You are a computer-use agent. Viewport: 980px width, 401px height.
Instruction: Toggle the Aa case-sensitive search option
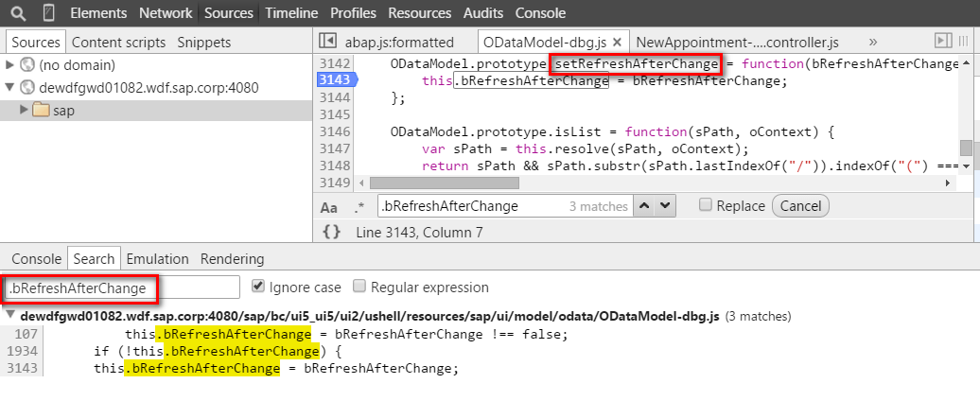[x=329, y=207]
